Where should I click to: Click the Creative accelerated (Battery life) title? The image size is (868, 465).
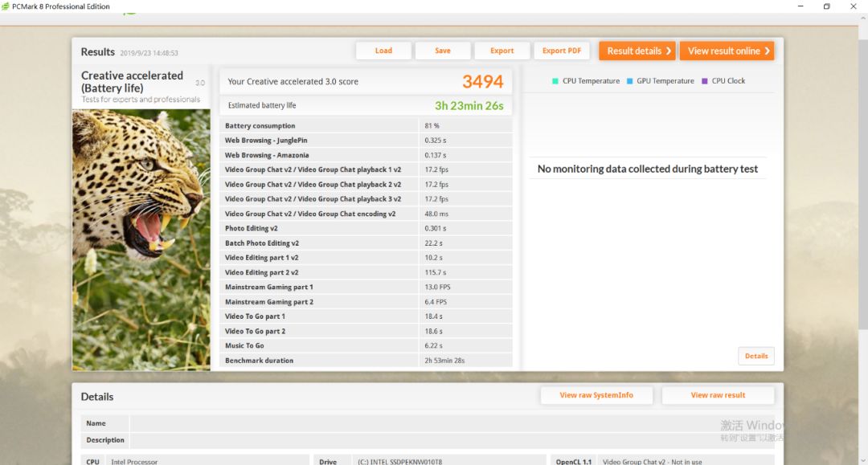(x=133, y=82)
